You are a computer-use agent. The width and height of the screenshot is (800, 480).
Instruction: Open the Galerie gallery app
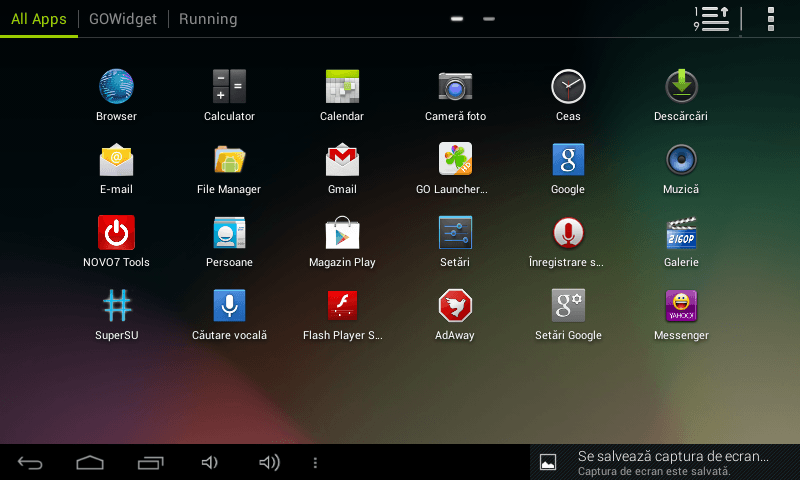[681, 233]
